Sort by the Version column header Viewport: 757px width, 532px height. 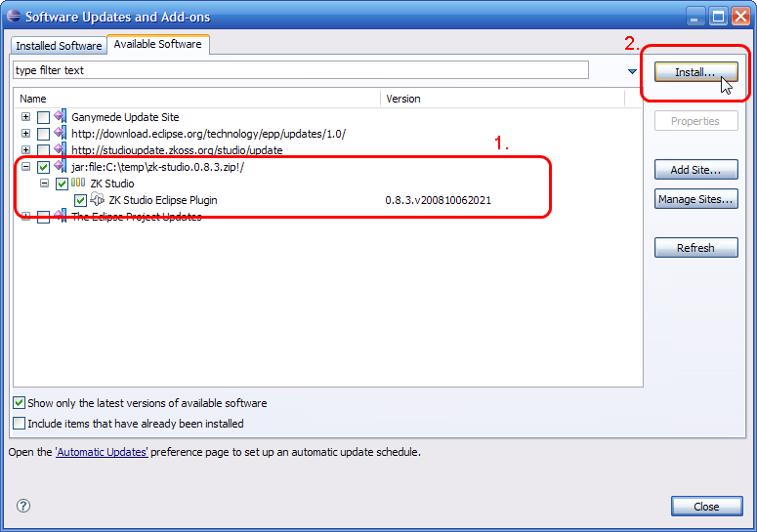(503, 99)
